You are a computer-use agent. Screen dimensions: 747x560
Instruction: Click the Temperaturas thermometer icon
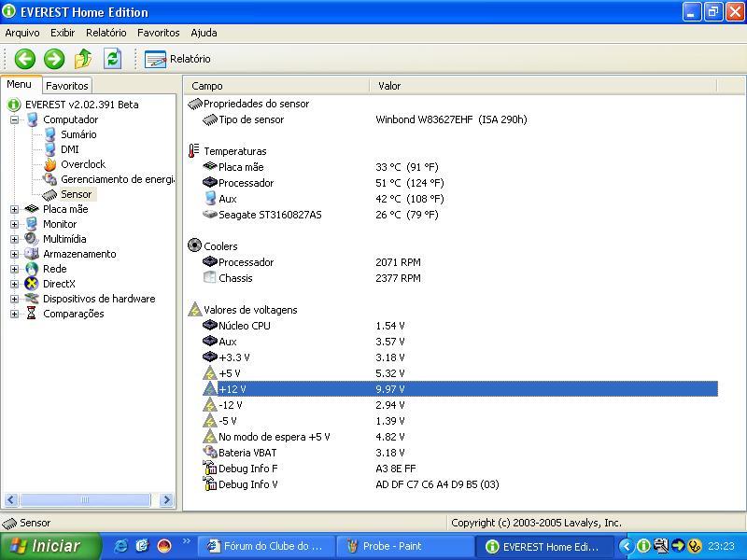point(193,151)
